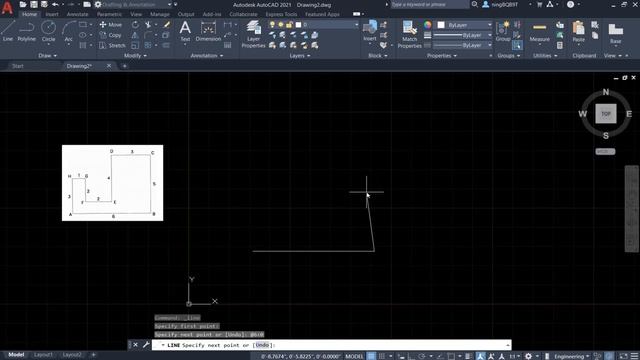Toggle the highlighted group selection button
Viewport: 640px width, 360px height.
click(x=517, y=45)
